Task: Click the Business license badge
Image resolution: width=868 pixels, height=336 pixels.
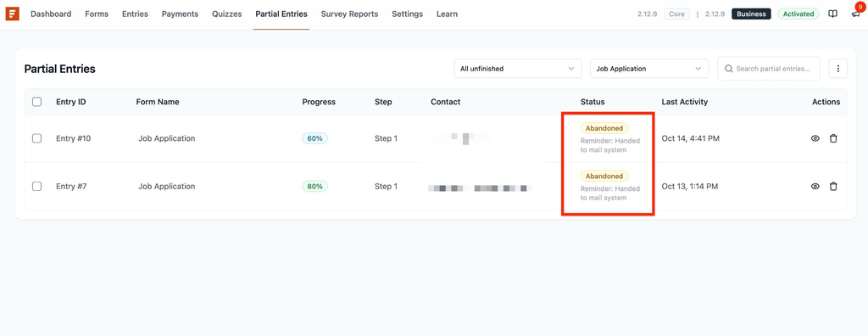Action: pyautogui.click(x=752, y=14)
